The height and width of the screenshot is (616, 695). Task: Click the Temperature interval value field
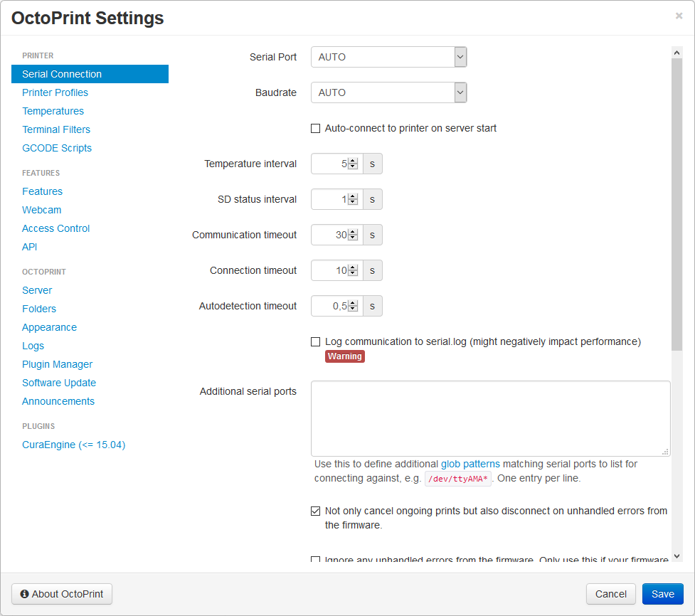337,164
